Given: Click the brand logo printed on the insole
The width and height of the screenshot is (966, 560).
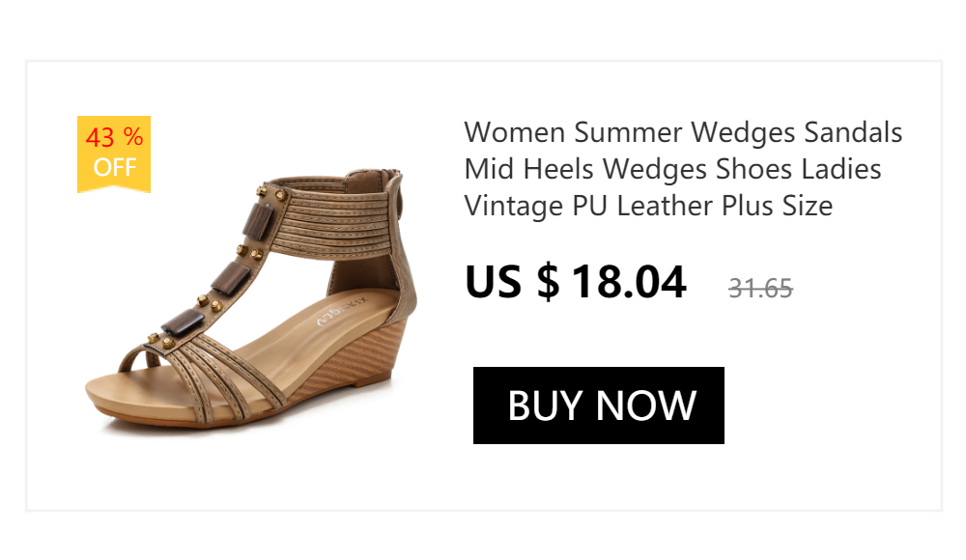Looking at the screenshot, I should pos(341,311).
